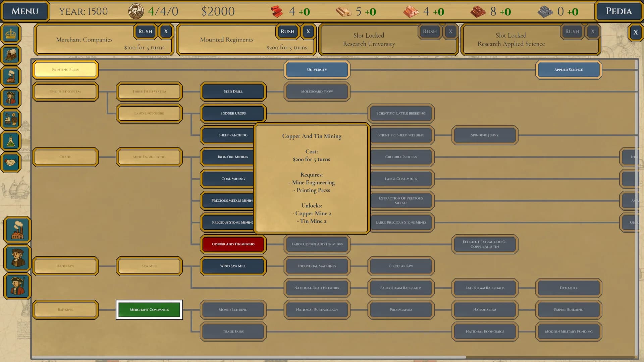
Task: Select the Banking technology
Action: (65, 310)
